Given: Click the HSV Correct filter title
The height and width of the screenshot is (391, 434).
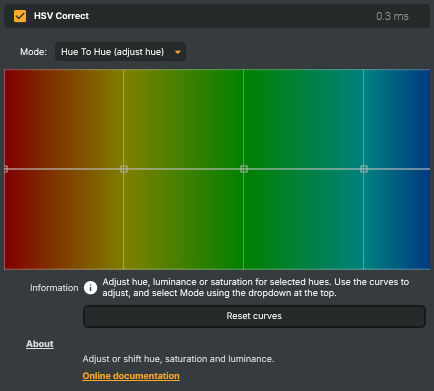Looking at the screenshot, I should pos(61,16).
